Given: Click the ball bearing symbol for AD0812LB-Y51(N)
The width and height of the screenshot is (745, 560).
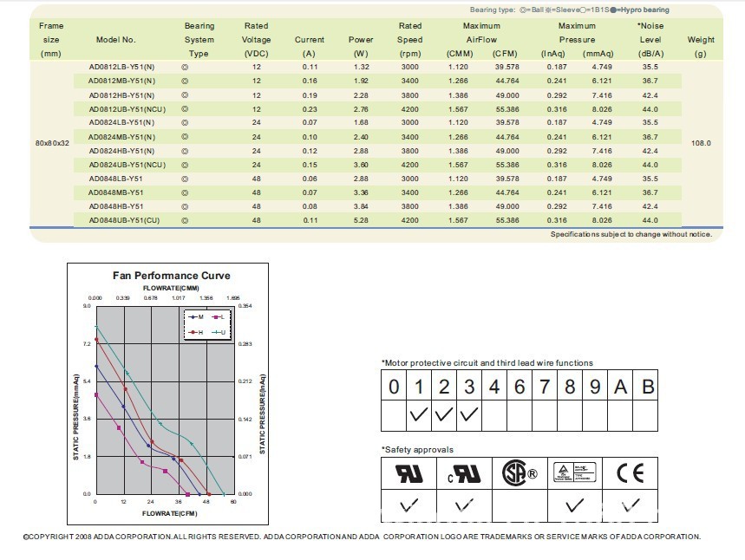Looking at the screenshot, I should click(184, 67).
